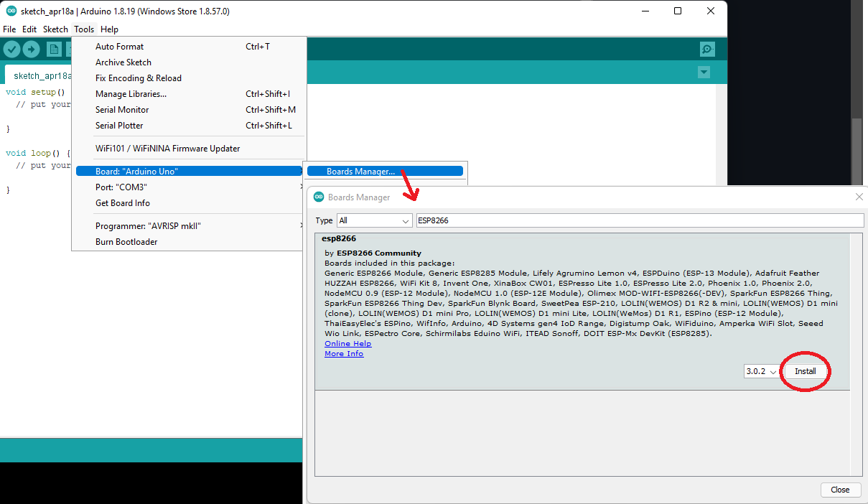Click the Upload arrow icon
Image resolution: width=868 pixels, height=504 pixels.
[31, 49]
